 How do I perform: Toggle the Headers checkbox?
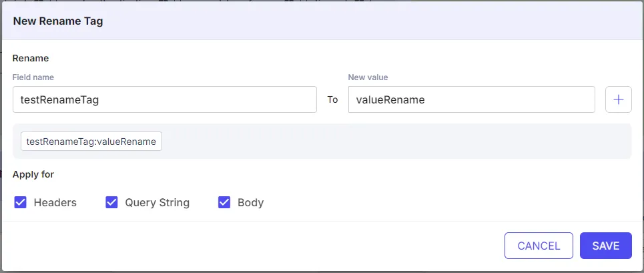click(x=20, y=202)
